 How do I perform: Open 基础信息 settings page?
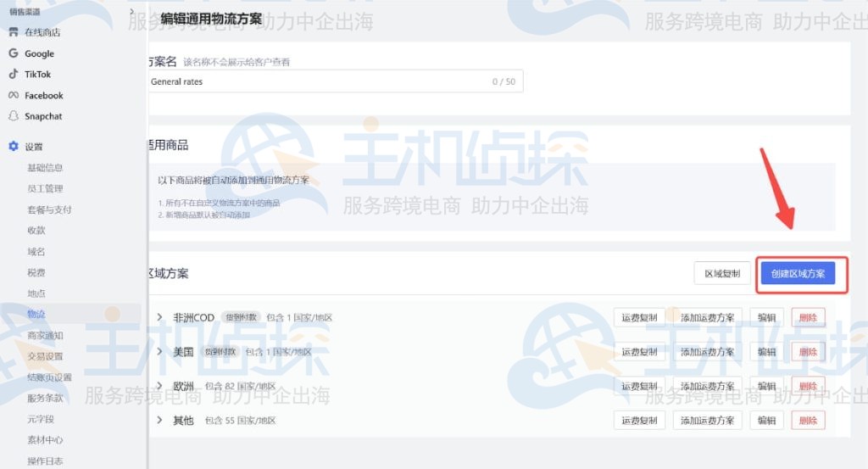[45, 168]
